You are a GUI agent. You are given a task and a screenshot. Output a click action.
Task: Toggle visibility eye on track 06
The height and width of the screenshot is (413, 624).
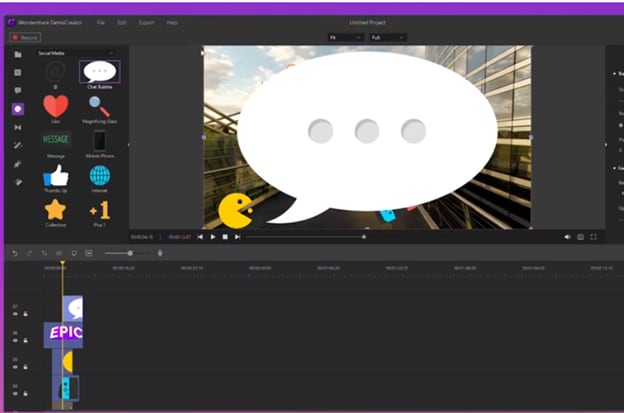pos(15,341)
